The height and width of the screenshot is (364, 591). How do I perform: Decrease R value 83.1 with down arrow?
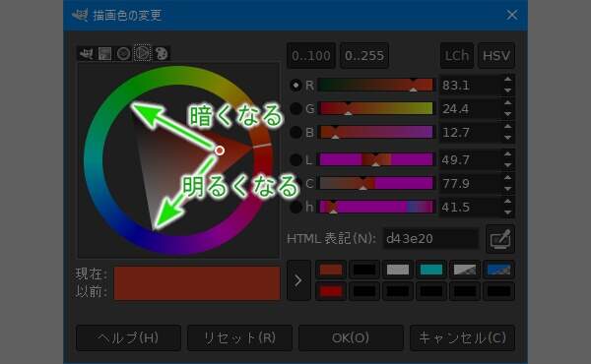pyautogui.click(x=507, y=91)
